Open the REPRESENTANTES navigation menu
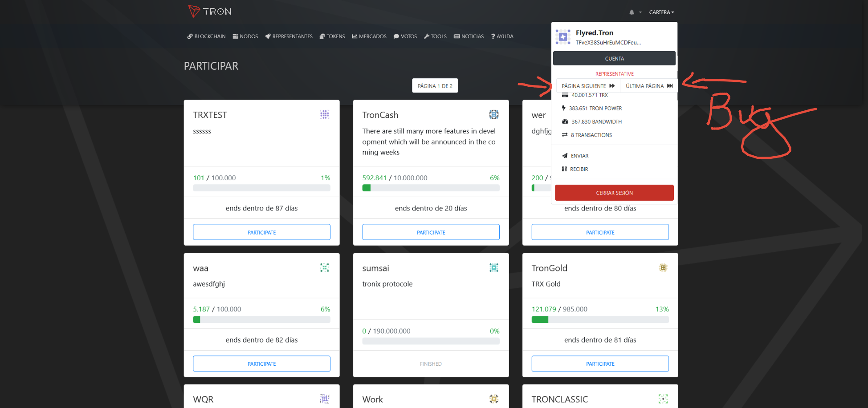Viewport: 868px width, 408px height. (289, 36)
